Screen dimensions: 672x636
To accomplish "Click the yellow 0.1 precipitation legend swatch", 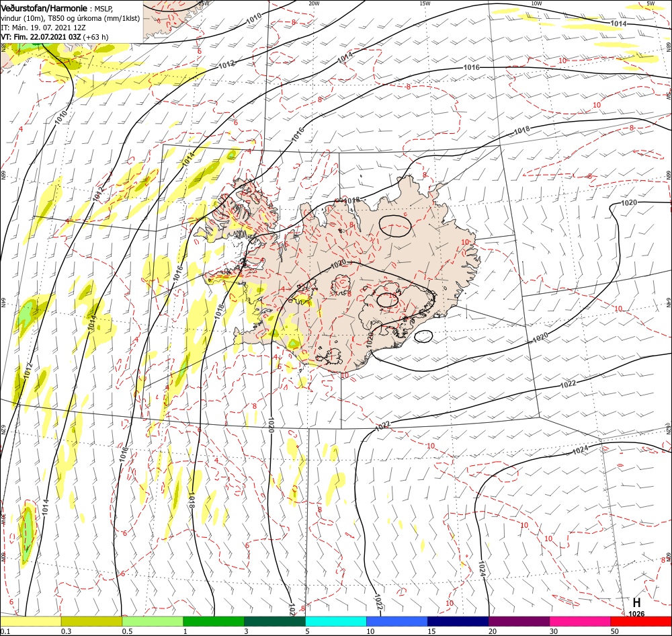I will coord(30,621).
